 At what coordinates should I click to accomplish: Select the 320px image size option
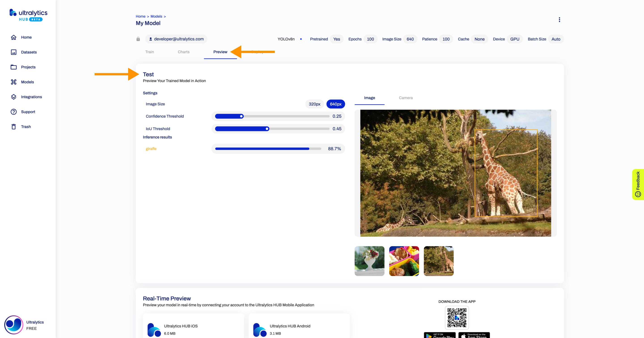click(314, 104)
